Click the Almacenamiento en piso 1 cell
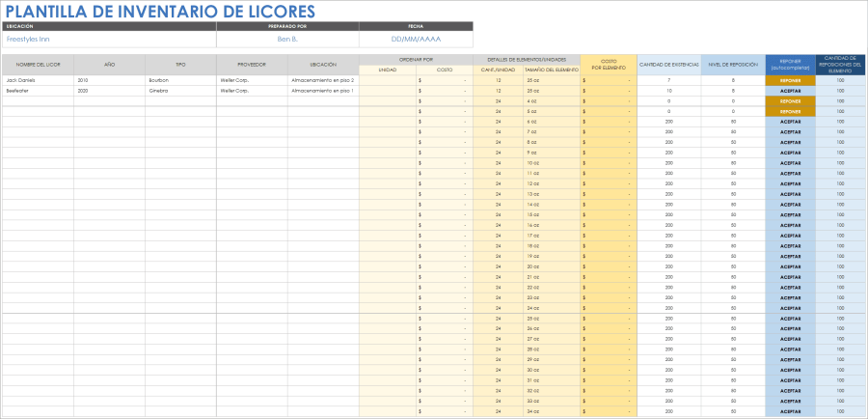Image resolution: width=868 pixels, height=419 pixels. tap(323, 91)
